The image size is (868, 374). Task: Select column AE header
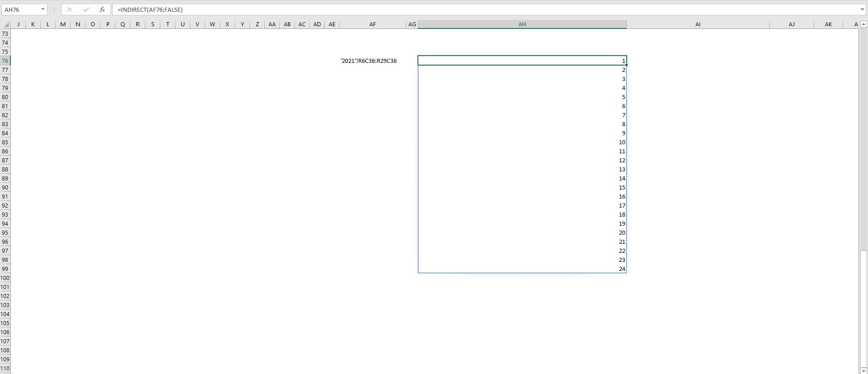[x=332, y=24]
